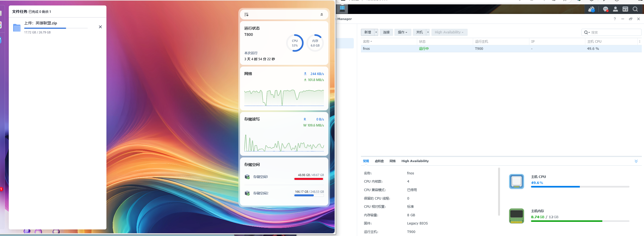Click the 17.72 GB / 26.79 GB progress text
The width and height of the screenshot is (644, 236).
click(37, 32)
